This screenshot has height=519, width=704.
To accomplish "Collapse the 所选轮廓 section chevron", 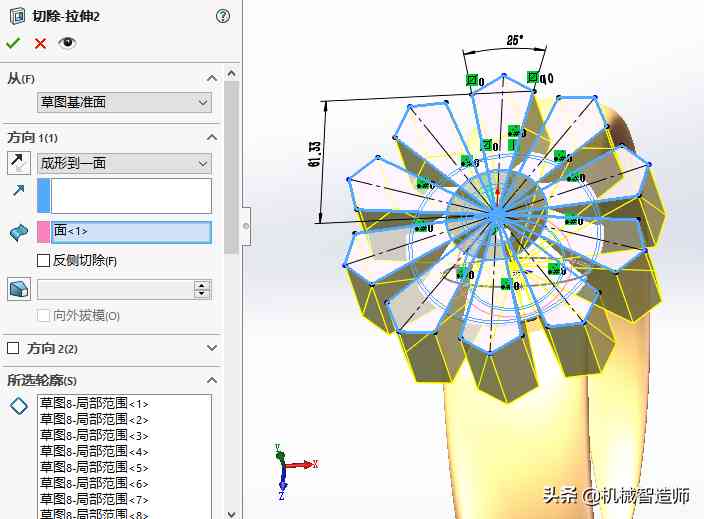I will 211,380.
